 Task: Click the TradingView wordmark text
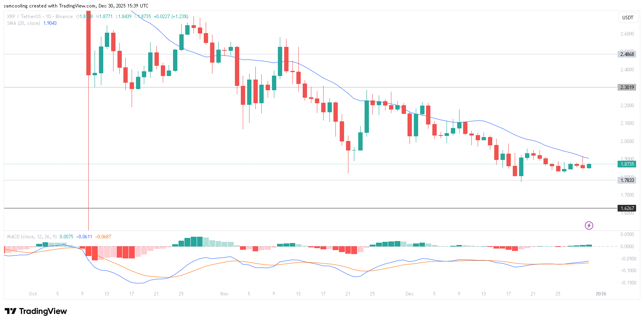(43, 311)
